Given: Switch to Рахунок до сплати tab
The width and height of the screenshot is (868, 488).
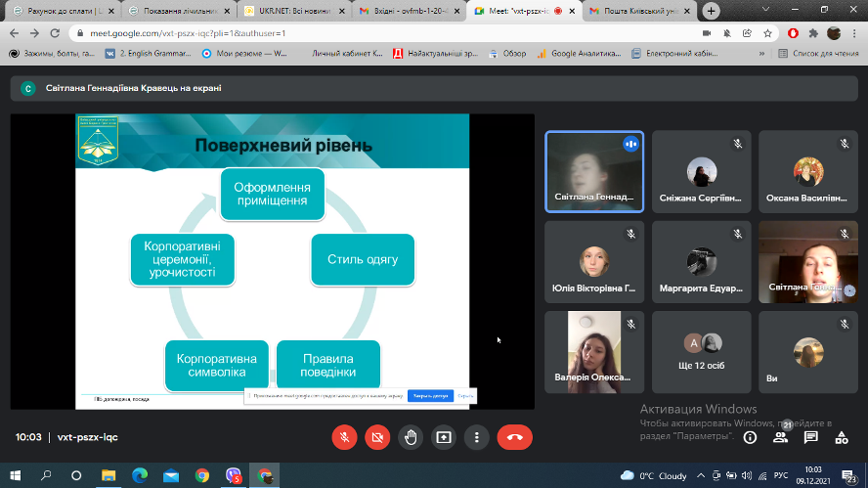Looking at the screenshot, I should click(x=64, y=11).
